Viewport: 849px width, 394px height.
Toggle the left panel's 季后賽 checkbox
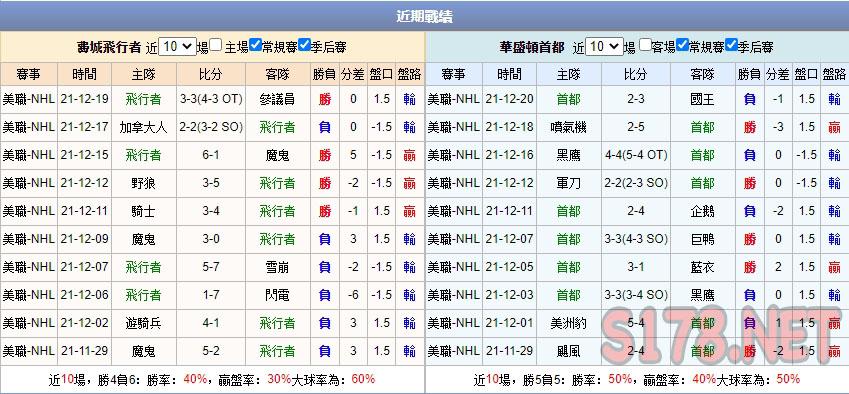(x=304, y=45)
